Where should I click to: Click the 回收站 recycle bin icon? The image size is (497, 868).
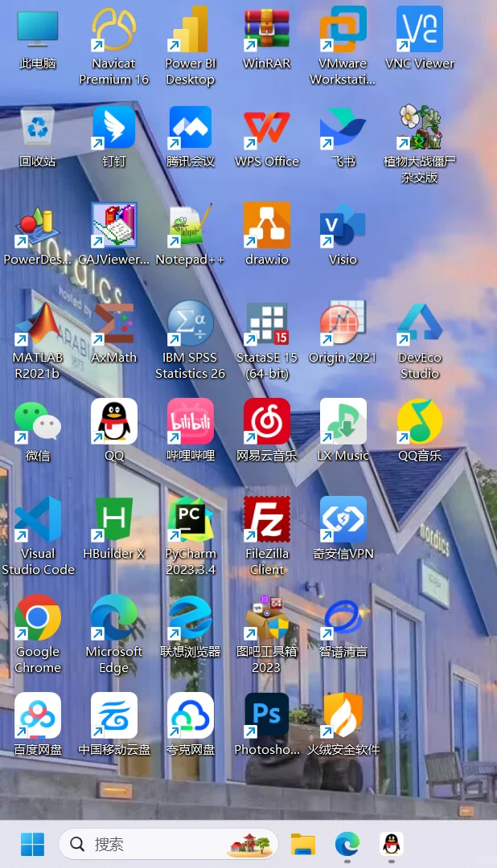38,127
